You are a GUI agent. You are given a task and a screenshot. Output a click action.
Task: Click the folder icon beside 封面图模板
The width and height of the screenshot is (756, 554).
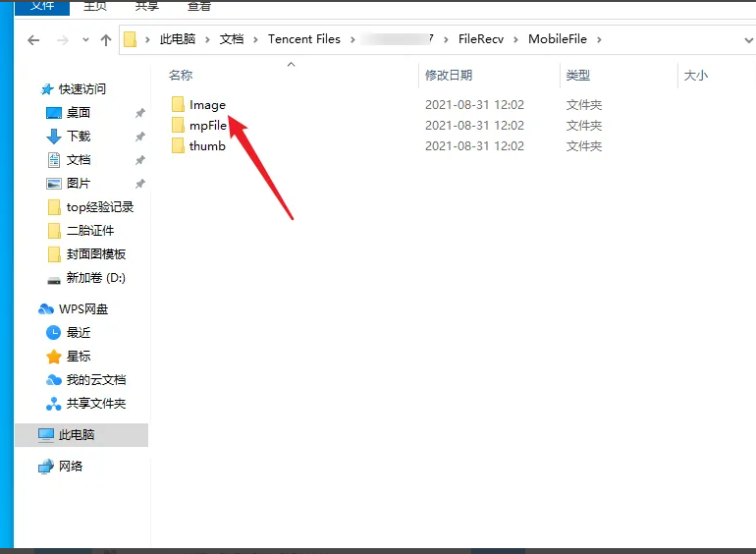pyautogui.click(x=54, y=254)
